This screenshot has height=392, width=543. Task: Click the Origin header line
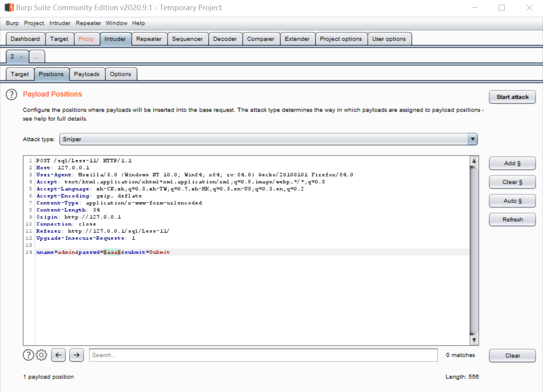click(x=79, y=217)
